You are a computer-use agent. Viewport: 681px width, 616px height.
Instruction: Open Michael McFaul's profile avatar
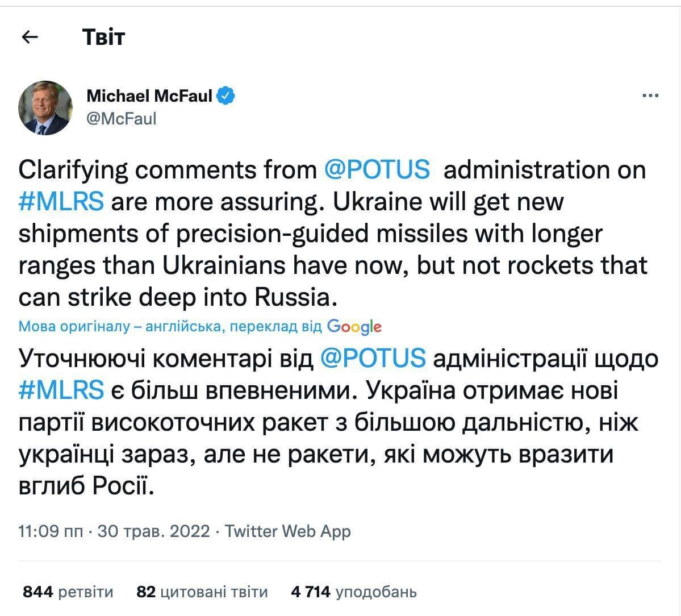pyautogui.click(x=45, y=107)
